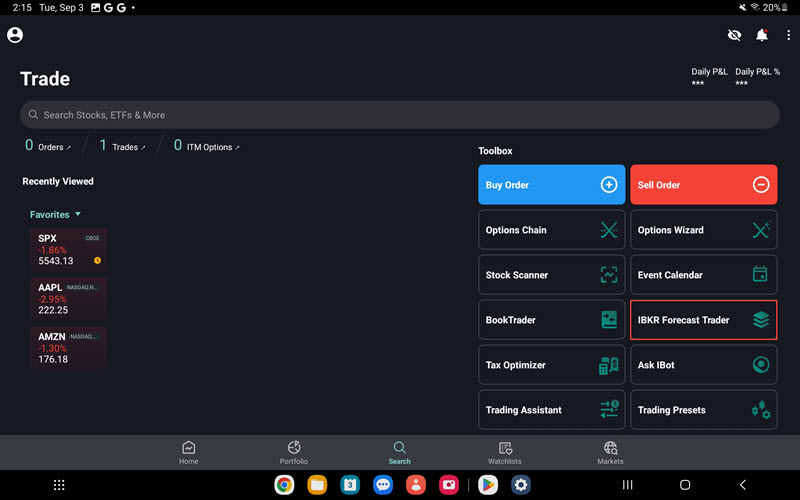Open Android Settings gear
The image size is (800, 500).
tap(521, 485)
